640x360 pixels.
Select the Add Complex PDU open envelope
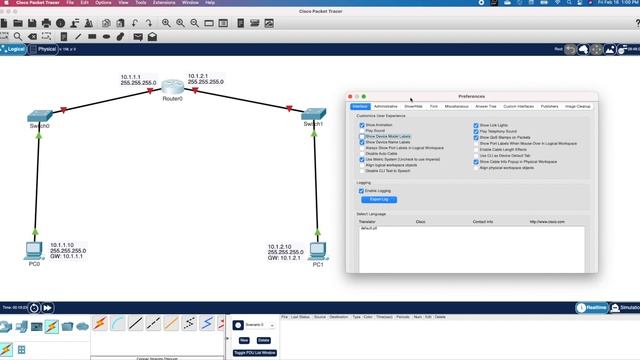pyautogui.click(x=152, y=37)
